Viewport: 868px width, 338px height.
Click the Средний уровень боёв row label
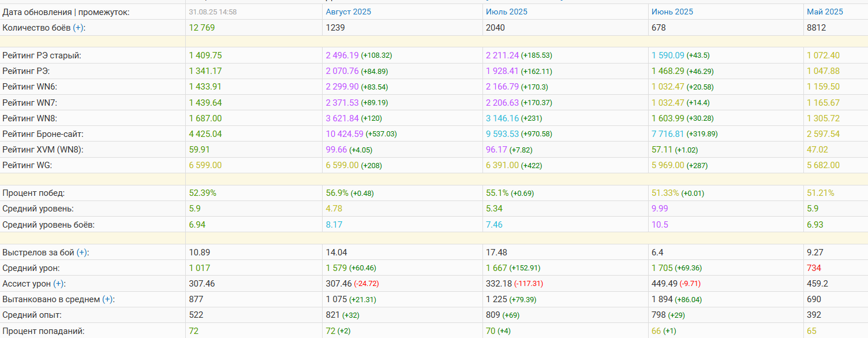[48, 224]
